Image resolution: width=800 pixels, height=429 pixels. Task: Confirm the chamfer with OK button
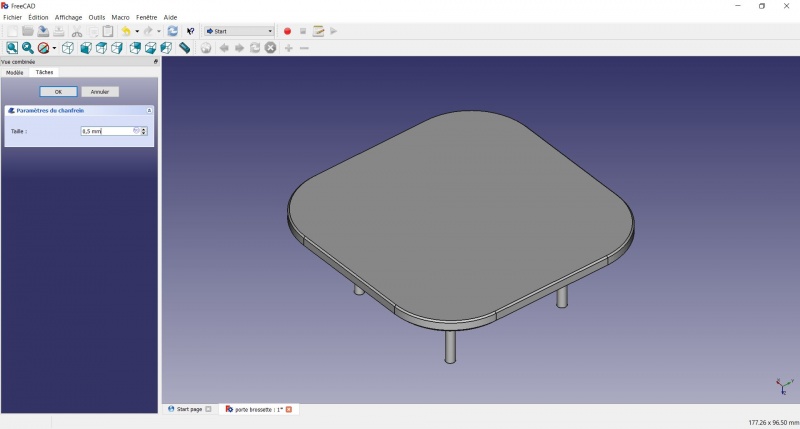tap(58, 92)
